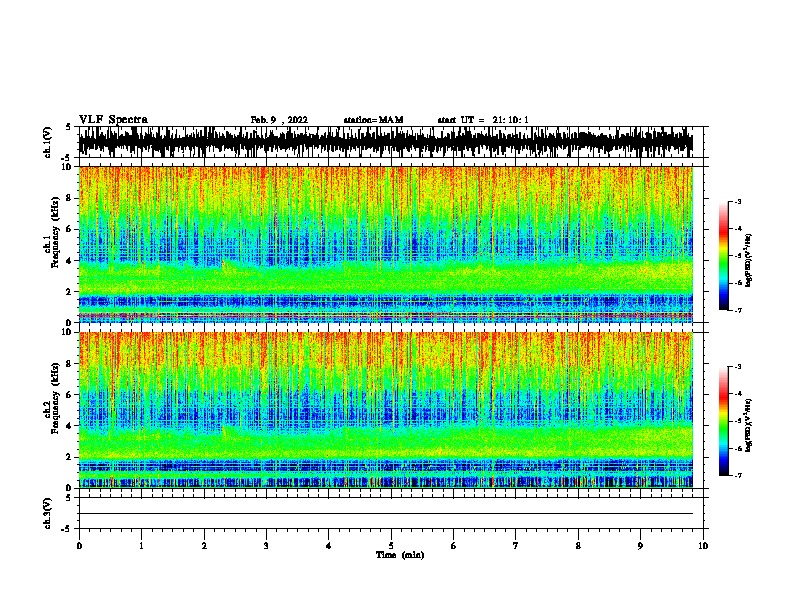Click the "10" kHz tick of ch.2 spectrogram
Screen dimensions: 792x612
tap(69, 332)
